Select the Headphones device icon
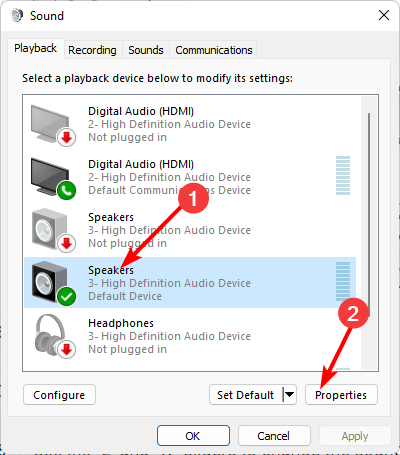This screenshot has height=455, width=400. [x=54, y=336]
